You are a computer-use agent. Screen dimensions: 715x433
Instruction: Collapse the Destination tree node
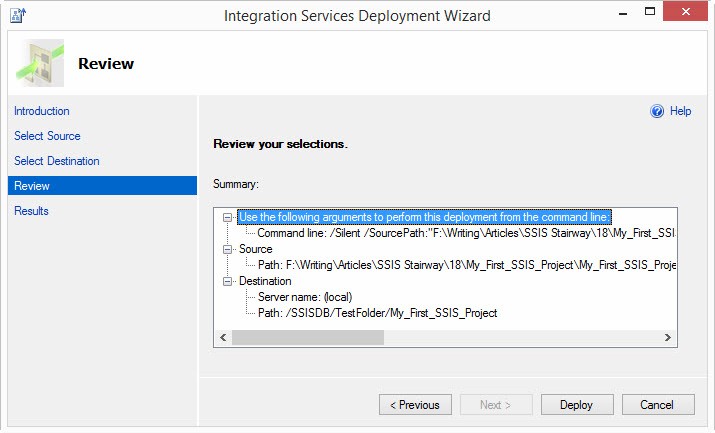tap(229, 281)
